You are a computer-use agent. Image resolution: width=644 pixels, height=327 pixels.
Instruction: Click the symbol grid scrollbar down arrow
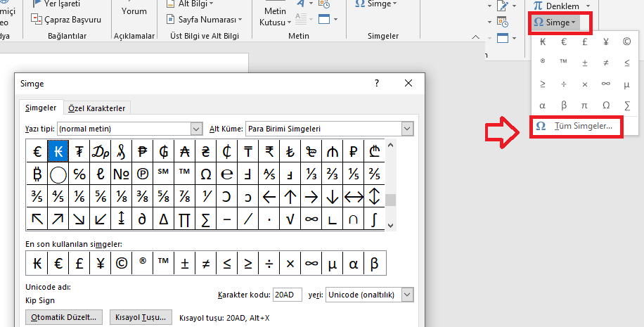click(391, 225)
